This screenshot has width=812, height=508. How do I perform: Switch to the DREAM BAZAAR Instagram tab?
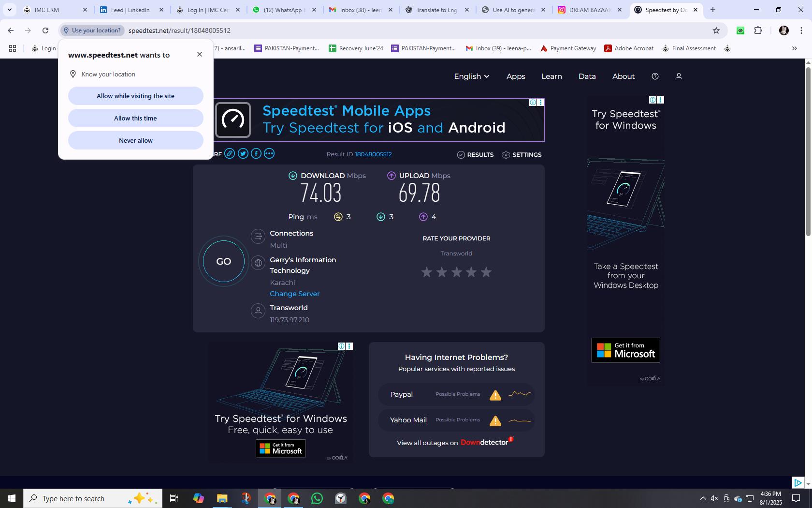click(590, 10)
